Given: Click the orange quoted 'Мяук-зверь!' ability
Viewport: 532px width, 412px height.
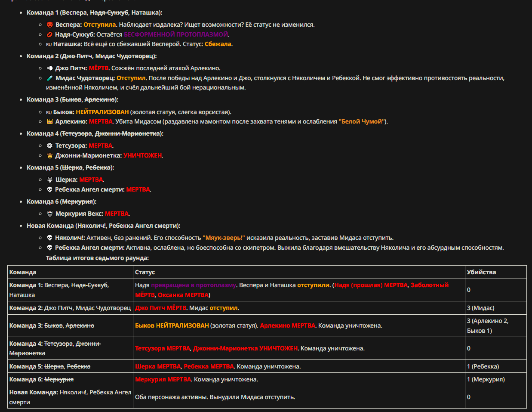Looking at the screenshot, I should coord(224,238).
